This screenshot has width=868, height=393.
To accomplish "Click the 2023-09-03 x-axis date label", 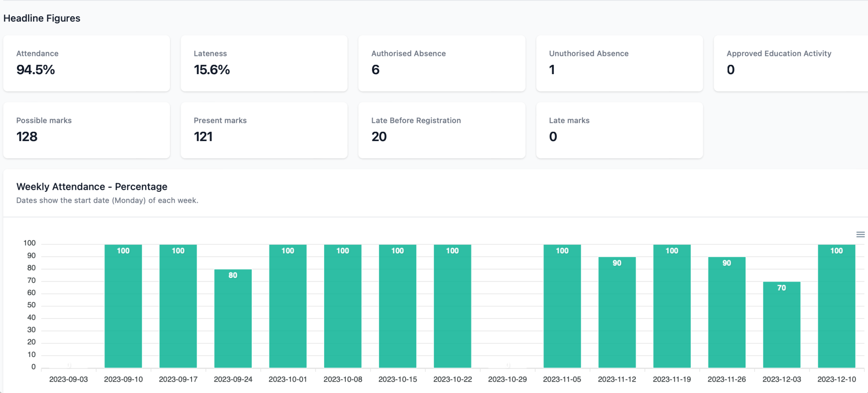I will pyautogui.click(x=69, y=379).
